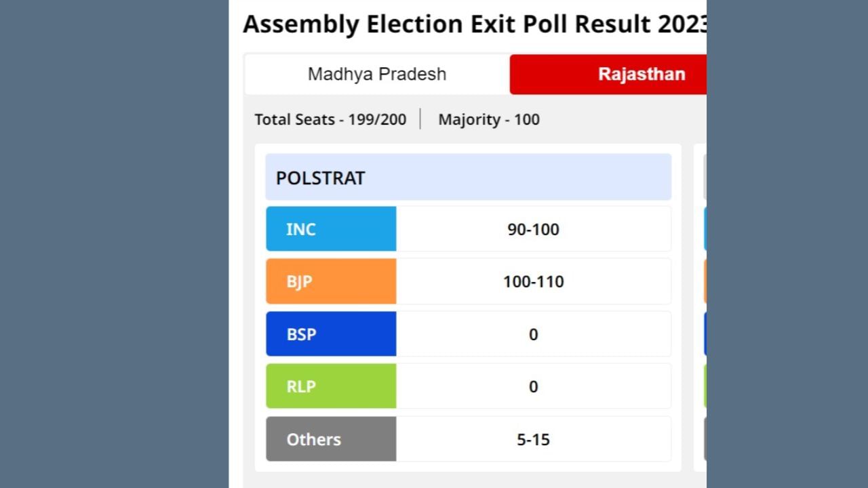Click the next card's green party strip
Image resolution: width=868 pixels, height=488 pixels.
(705, 386)
